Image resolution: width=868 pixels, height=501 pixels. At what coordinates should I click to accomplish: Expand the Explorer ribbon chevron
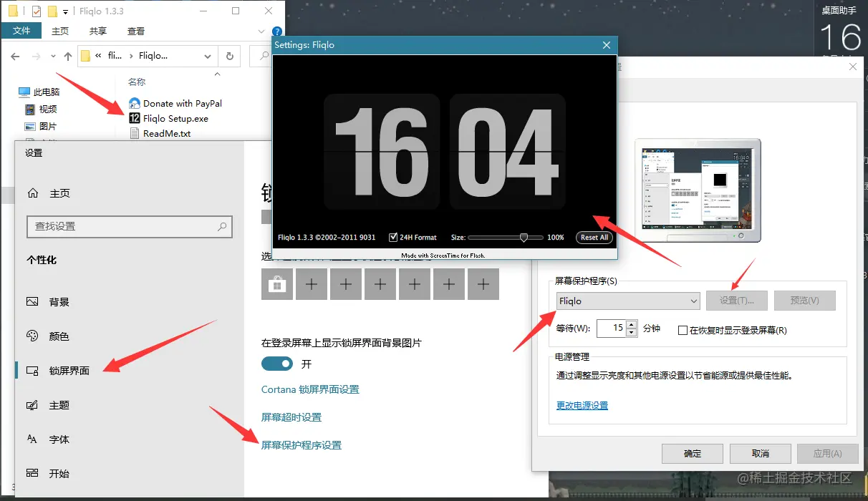[261, 31]
